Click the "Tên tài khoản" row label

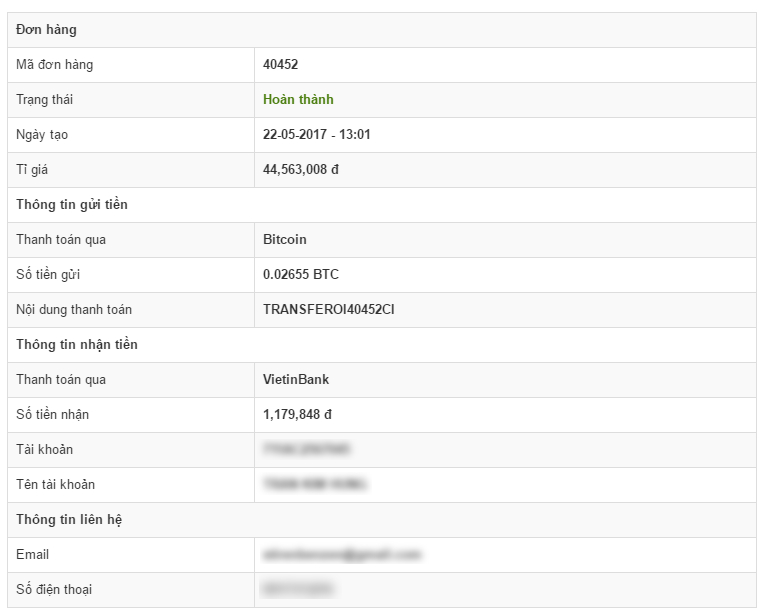click(55, 485)
